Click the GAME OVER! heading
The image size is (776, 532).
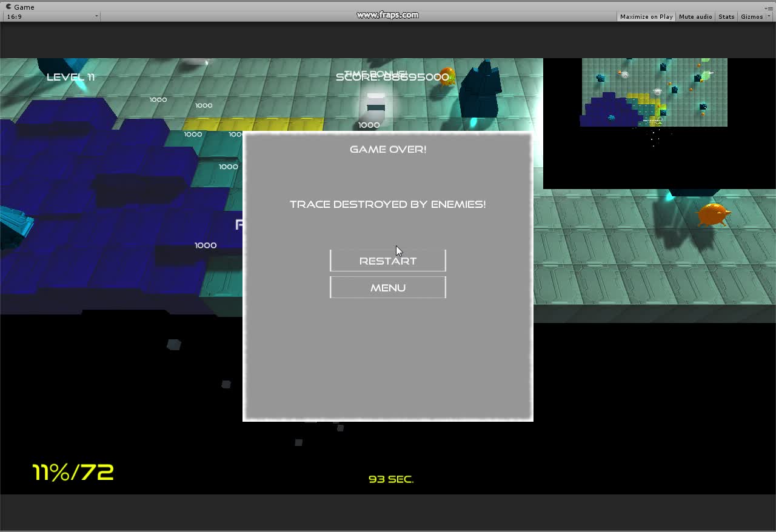(x=388, y=149)
